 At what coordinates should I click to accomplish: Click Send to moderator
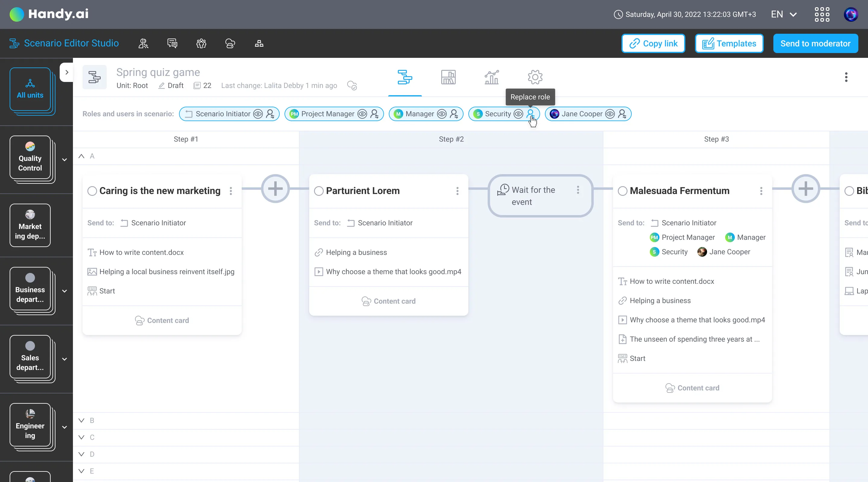click(x=815, y=43)
